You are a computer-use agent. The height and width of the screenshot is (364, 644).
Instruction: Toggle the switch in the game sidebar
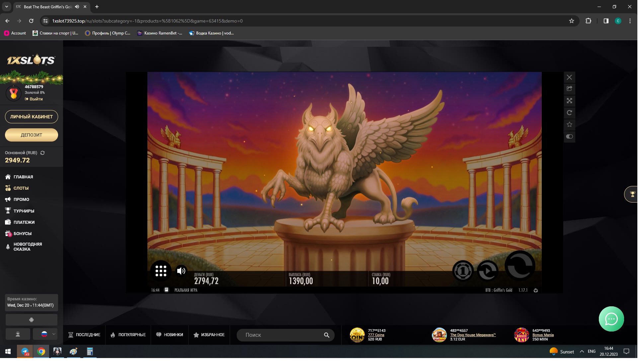569,137
